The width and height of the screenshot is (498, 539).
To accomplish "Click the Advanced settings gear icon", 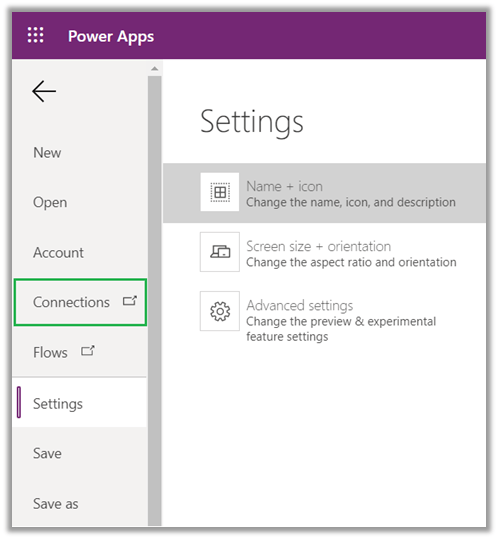I will tap(220, 311).
